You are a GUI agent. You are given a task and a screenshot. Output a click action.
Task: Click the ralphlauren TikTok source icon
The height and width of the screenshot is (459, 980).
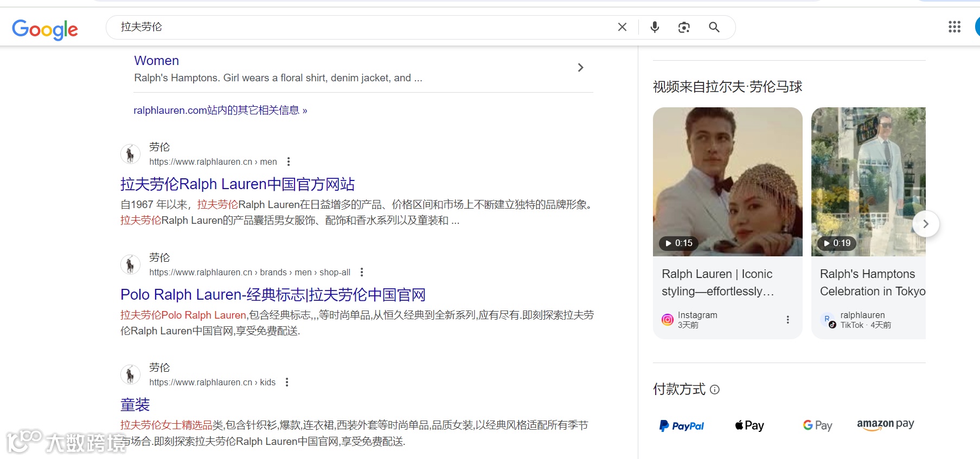pos(829,321)
